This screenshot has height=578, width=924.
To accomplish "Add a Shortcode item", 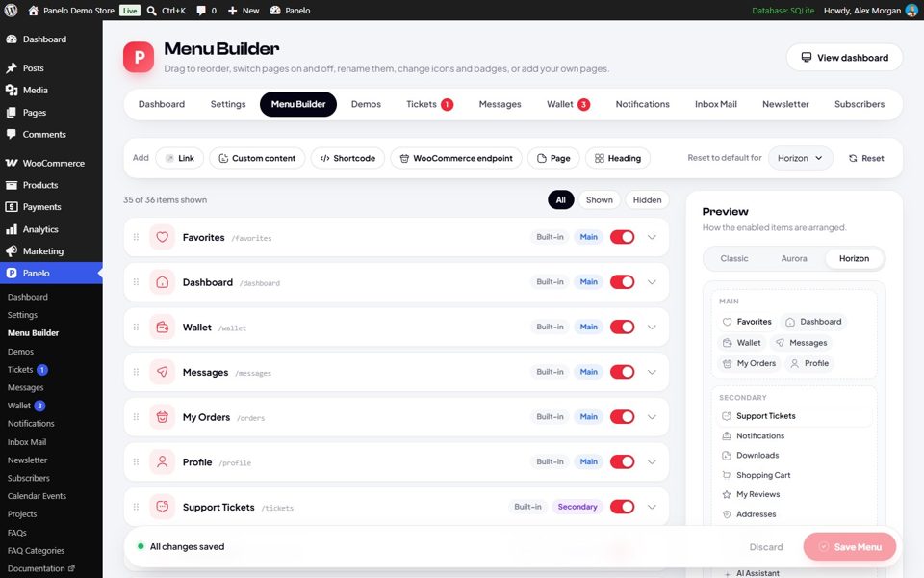I will pos(347,158).
